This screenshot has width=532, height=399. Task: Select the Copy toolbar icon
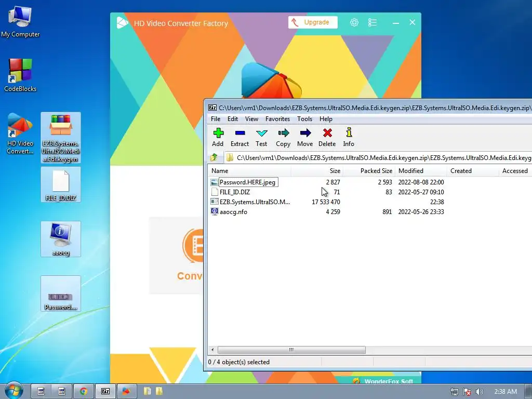point(283,137)
